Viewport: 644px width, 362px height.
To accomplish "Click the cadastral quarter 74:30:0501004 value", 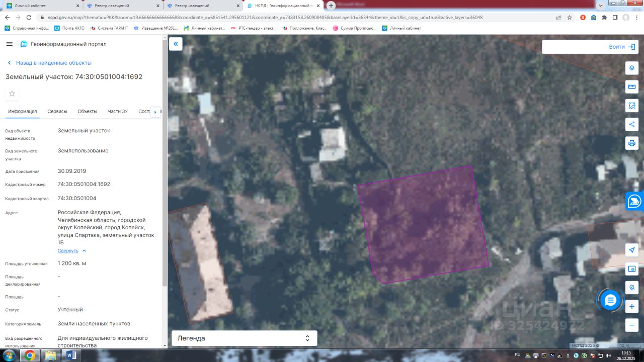I will [x=77, y=199].
